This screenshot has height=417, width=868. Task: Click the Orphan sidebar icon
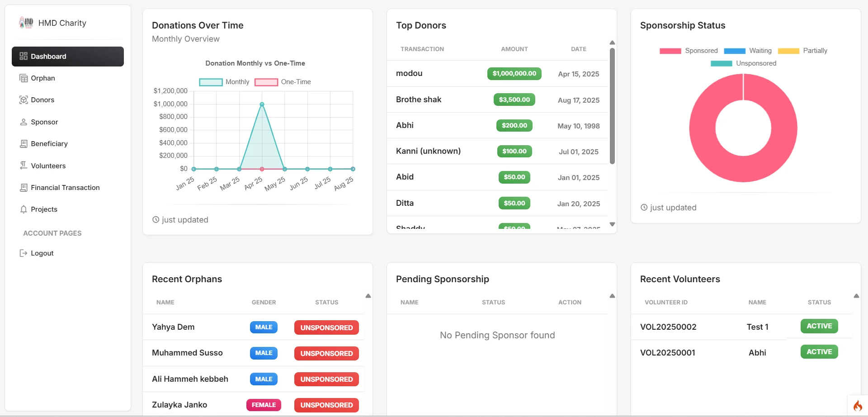[x=24, y=78]
